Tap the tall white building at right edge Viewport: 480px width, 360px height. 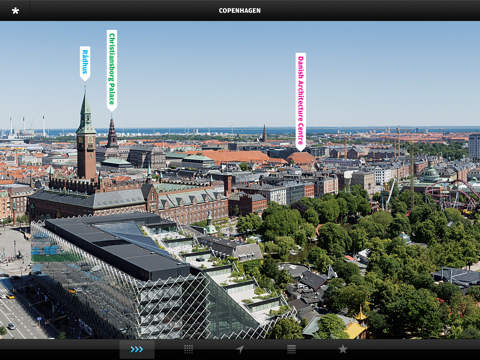[x=474, y=147]
